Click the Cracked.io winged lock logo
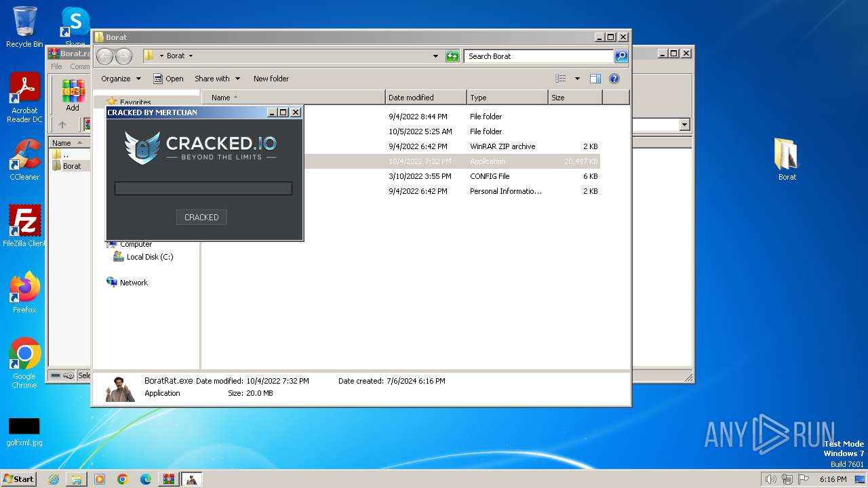The width and height of the screenshot is (868, 488). pyautogui.click(x=142, y=147)
